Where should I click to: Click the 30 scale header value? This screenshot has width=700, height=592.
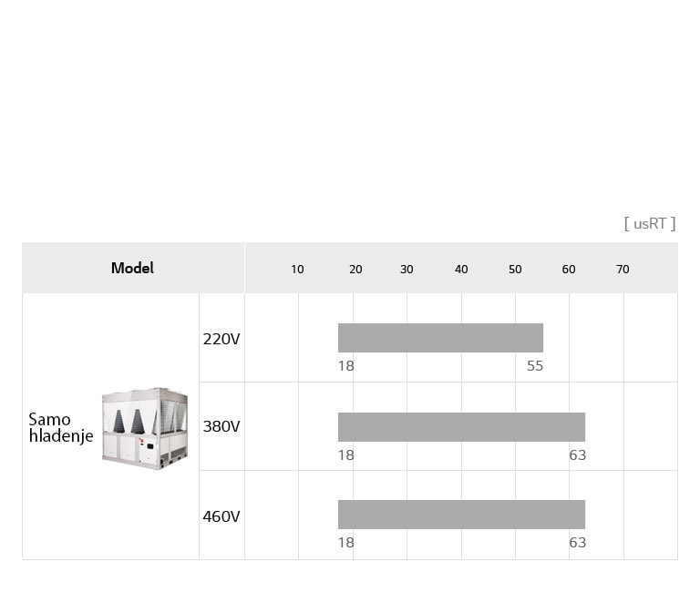(407, 270)
